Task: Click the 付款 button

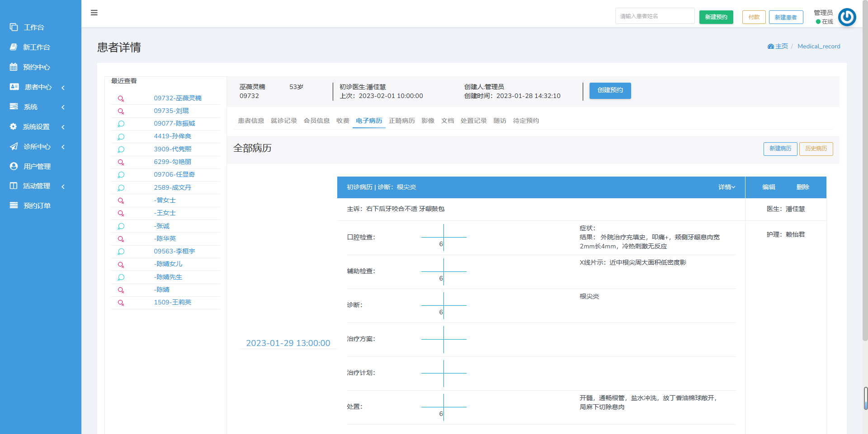Action: pyautogui.click(x=754, y=17)
